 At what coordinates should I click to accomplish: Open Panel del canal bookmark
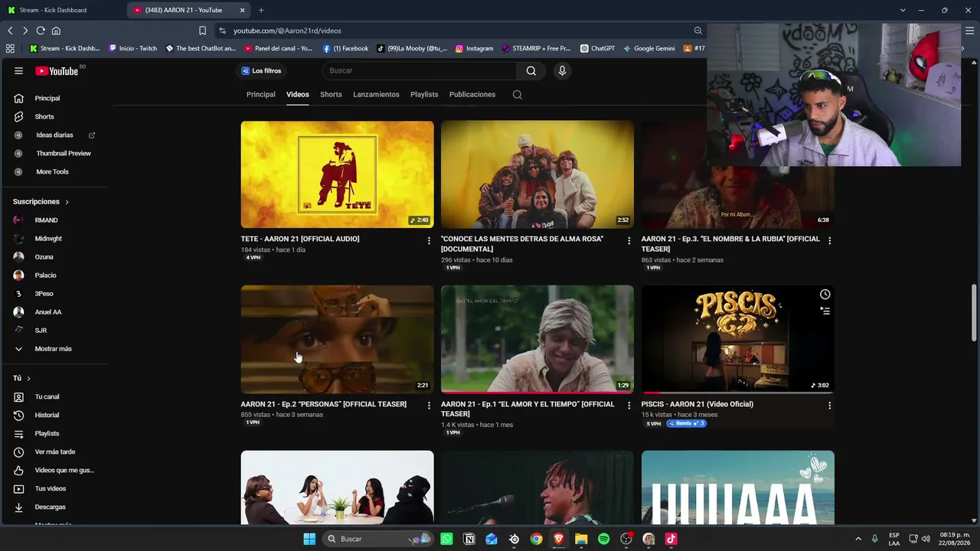[279, 48]
